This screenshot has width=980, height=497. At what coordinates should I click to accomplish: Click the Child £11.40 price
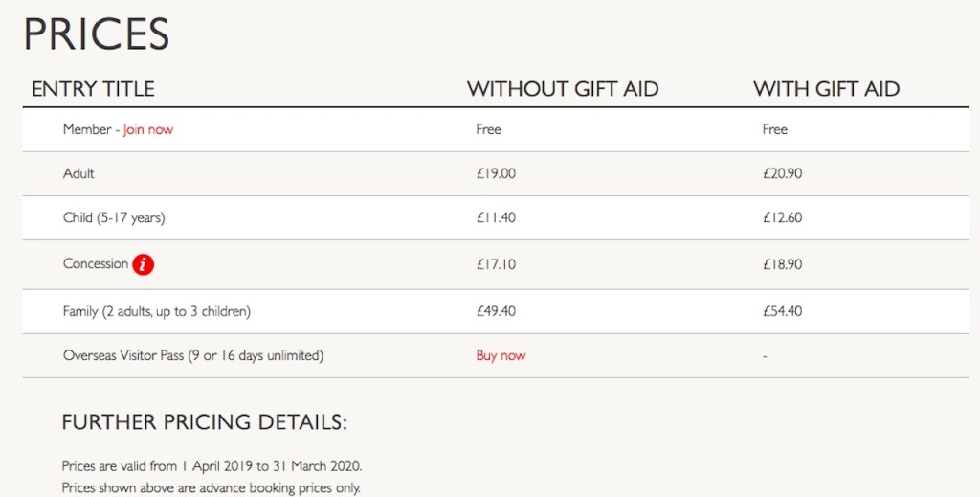pos(496,217)
